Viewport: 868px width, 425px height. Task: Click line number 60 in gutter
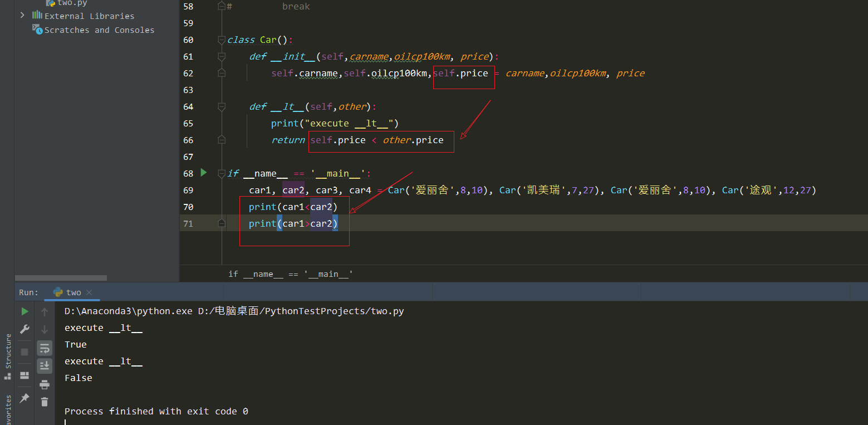(x=188, y=40)
